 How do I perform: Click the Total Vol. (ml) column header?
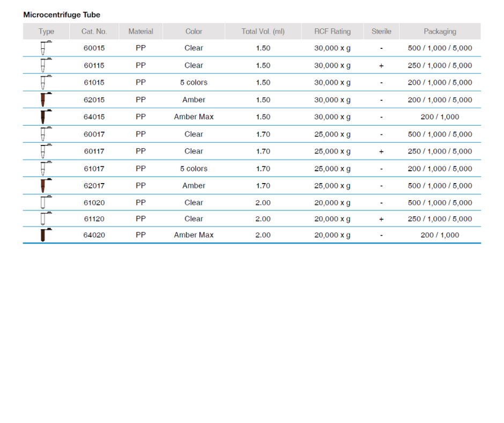[263, 32]
